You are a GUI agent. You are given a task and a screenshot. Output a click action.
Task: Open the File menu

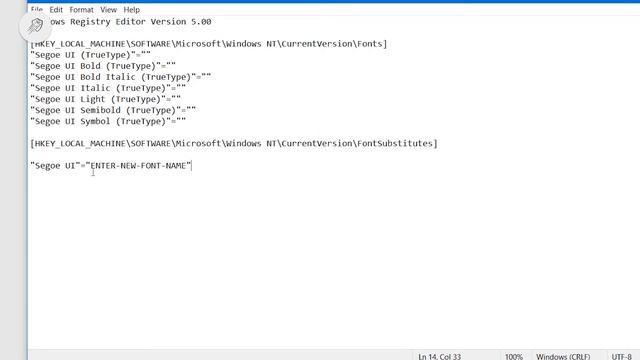(x=37, y=9)
